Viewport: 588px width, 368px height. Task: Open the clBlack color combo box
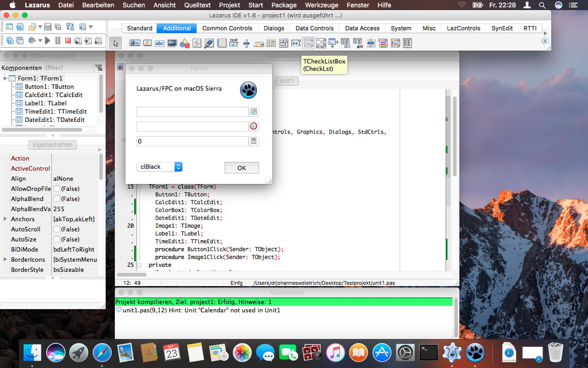[x=159, y=167]
